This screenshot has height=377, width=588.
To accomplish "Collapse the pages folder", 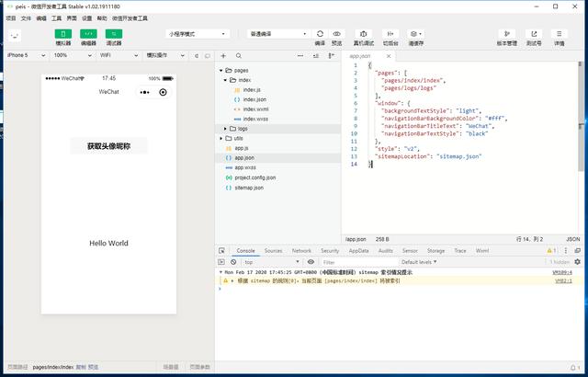I will [x=221, y=71].
